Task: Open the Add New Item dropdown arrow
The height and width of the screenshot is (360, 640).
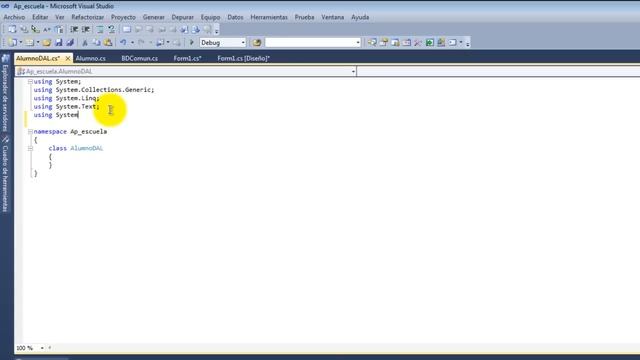Action: coord(38,42)
